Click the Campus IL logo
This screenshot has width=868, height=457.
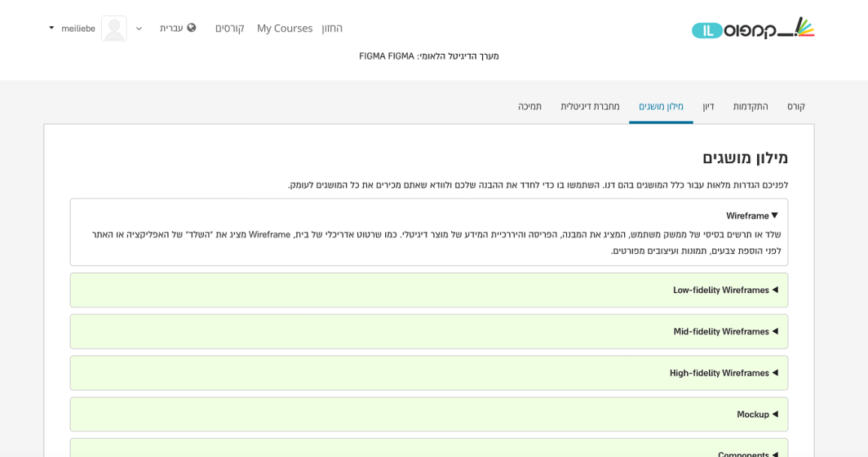[x=752, y=29]
